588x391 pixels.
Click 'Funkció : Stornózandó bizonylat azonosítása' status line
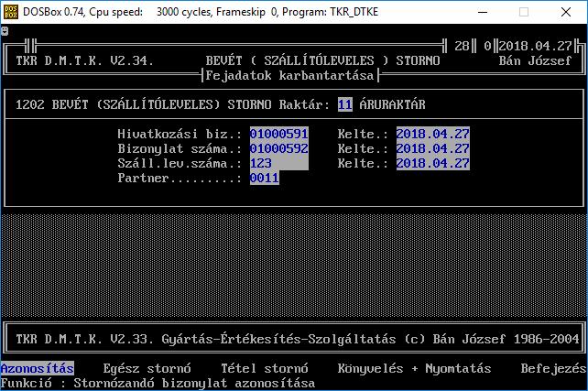[158, 383]
